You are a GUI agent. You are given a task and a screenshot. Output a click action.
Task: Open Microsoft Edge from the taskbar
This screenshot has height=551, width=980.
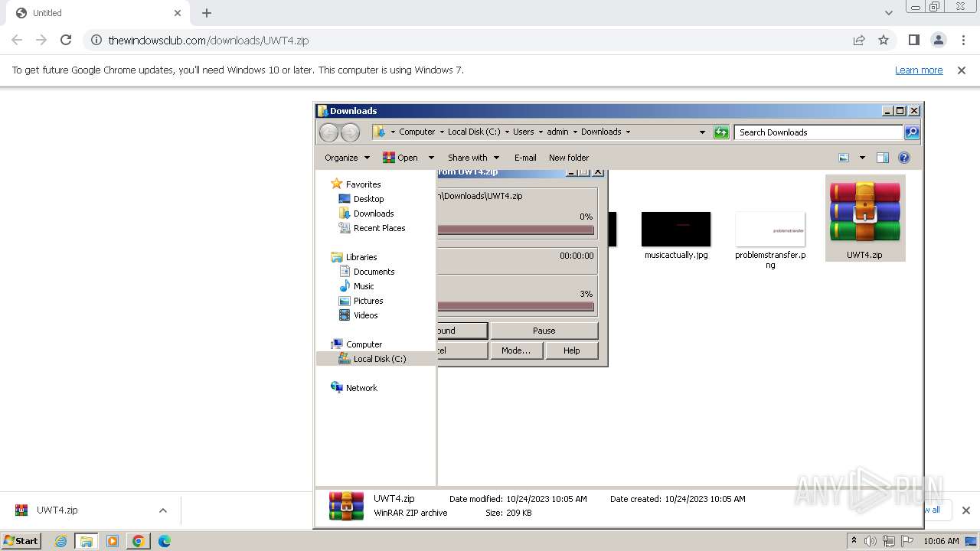pos(164,541)
